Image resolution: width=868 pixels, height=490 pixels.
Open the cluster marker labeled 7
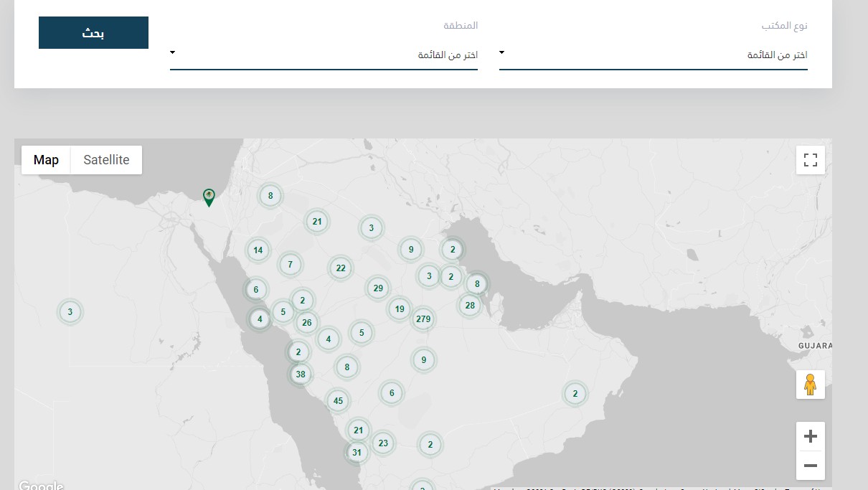pyautogui.click(x=290, y=264)
